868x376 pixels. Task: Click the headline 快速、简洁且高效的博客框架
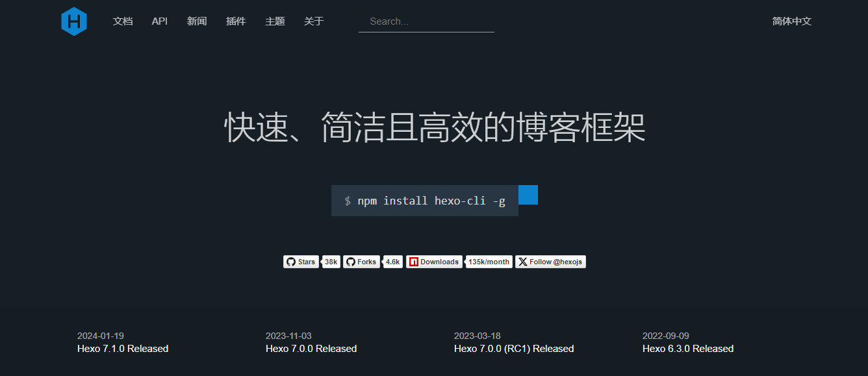[435, 127]
